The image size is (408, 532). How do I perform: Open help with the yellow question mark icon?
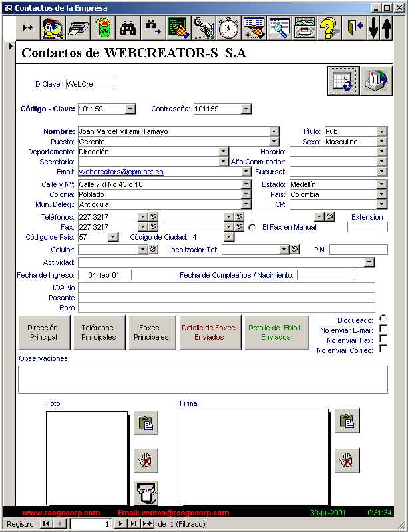tap(329, 28)
